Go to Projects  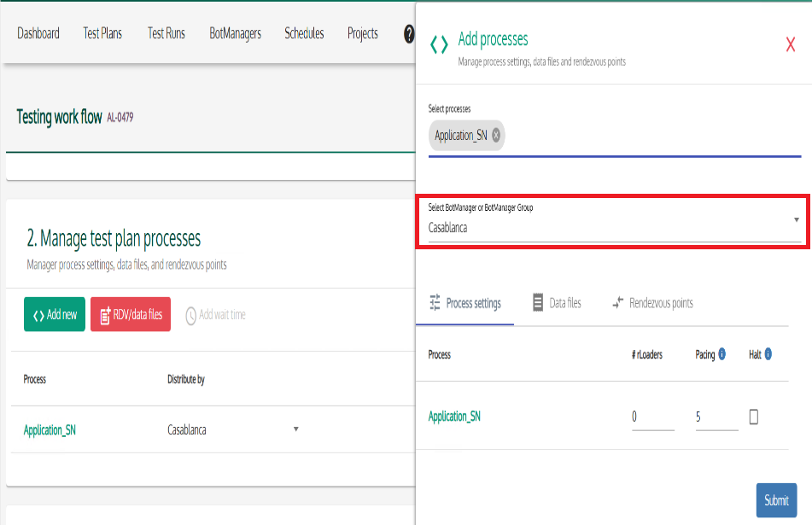click(363, 33)
